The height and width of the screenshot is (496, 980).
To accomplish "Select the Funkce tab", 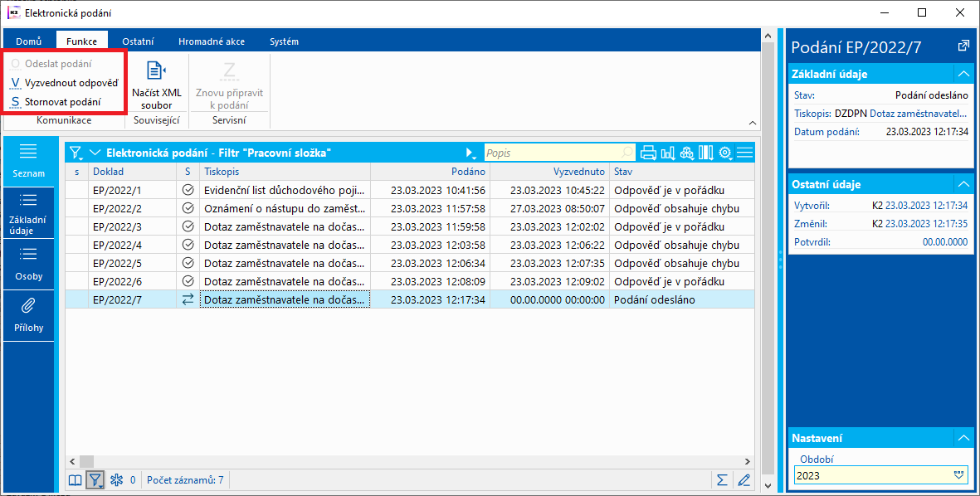I will (82, 41).
